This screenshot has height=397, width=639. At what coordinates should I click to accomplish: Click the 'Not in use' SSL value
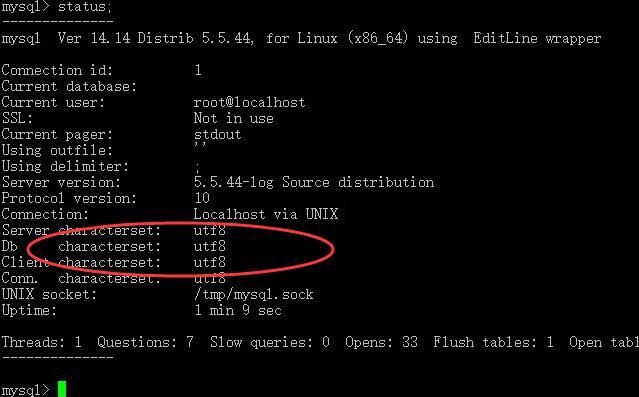234,118
